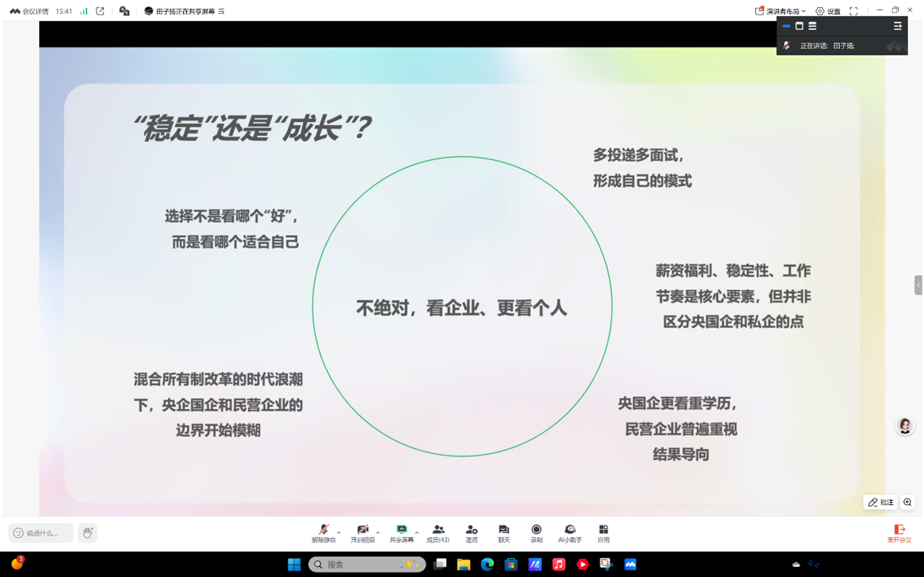Raise hand with the hand icon

(87, 533)
